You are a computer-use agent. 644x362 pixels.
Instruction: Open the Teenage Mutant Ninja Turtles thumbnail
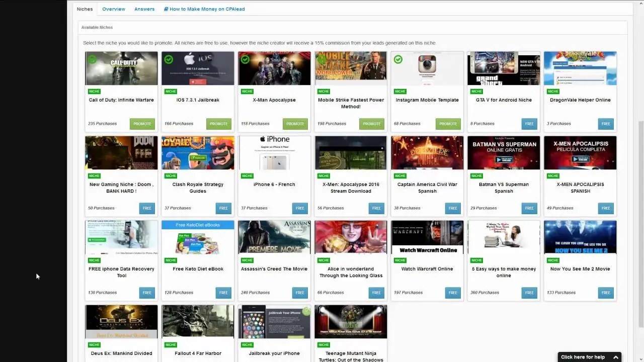pos(351,322)
